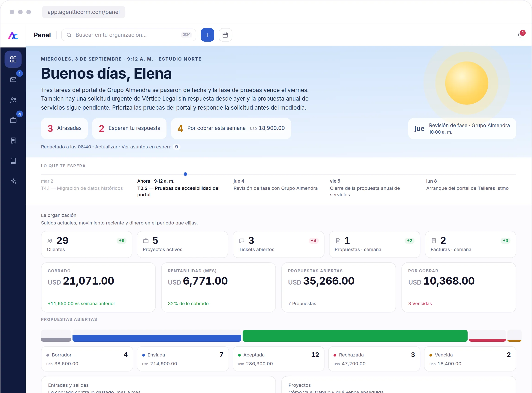Viewport: 532px width, 393px height.
Task: Open the 'Facturas · semana' card
Action: (x=470, y=244)
